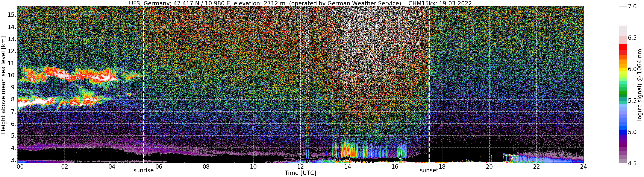Click the 7.0 label on the colorbar
This screenshot has width=644, height=177.
click(632, 6)
